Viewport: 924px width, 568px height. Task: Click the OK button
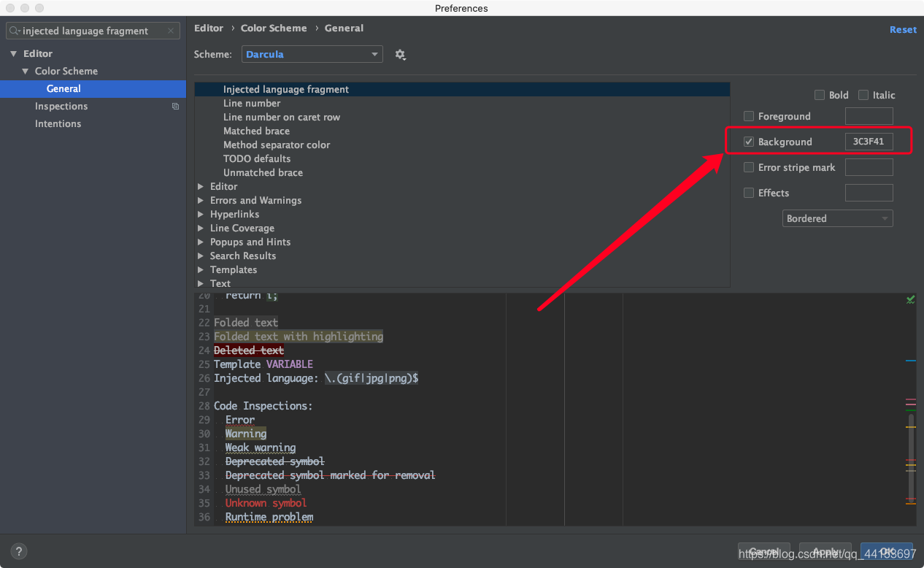point(887,551)
